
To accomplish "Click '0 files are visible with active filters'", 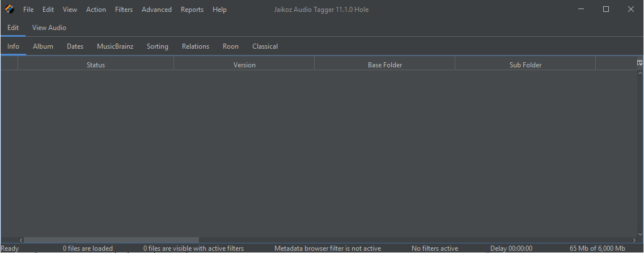I will [193, 248].
